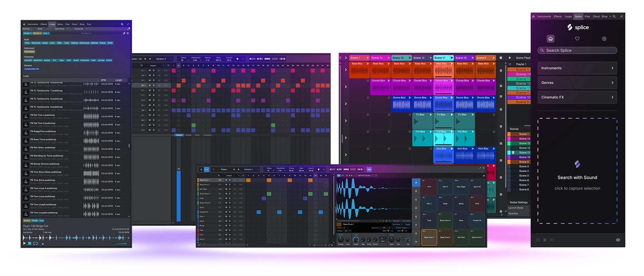Mute the Bass Drum 1 lane
Screen dimensions: 644x276
pyautogui.click(x=226, y=180)
